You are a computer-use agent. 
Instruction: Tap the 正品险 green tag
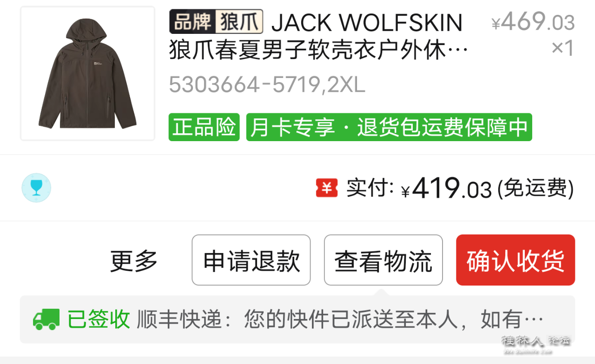point(204,127)
